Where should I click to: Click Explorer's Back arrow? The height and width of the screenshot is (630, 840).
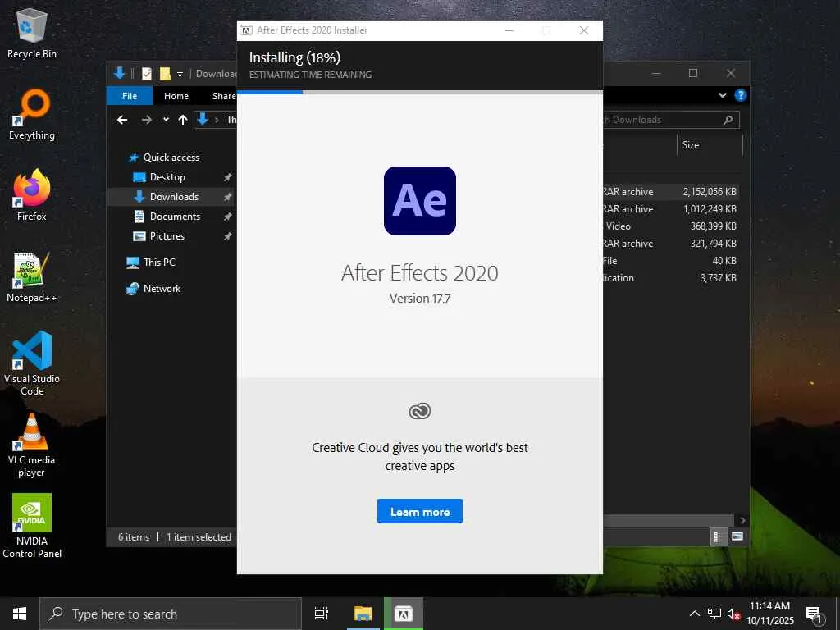[x=122, y=120]
